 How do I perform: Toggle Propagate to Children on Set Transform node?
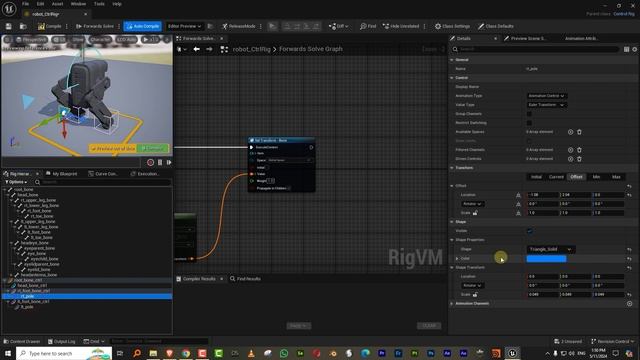click(289, 188)
